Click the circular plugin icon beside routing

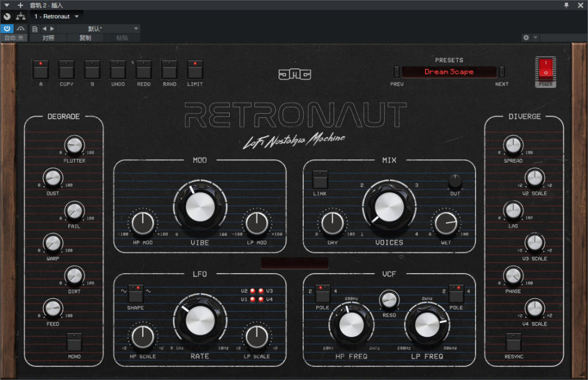coord(7,17)
